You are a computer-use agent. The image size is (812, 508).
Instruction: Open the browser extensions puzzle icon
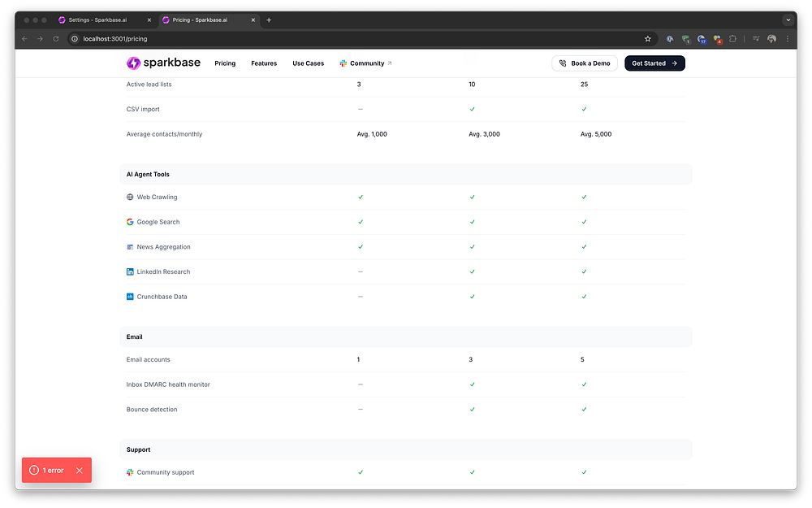(732, 39)
